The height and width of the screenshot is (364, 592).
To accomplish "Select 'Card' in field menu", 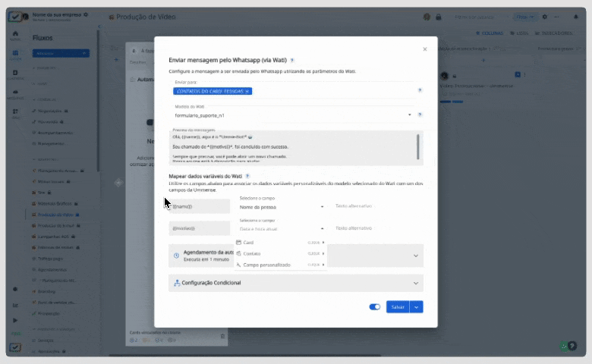I will 280,243.
